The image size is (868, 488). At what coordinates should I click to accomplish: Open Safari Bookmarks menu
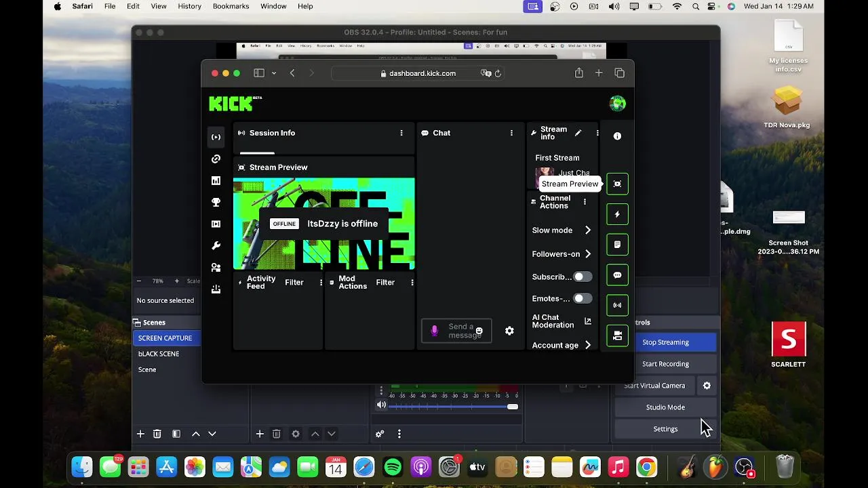pyautogui.click(x=231, y=6)
